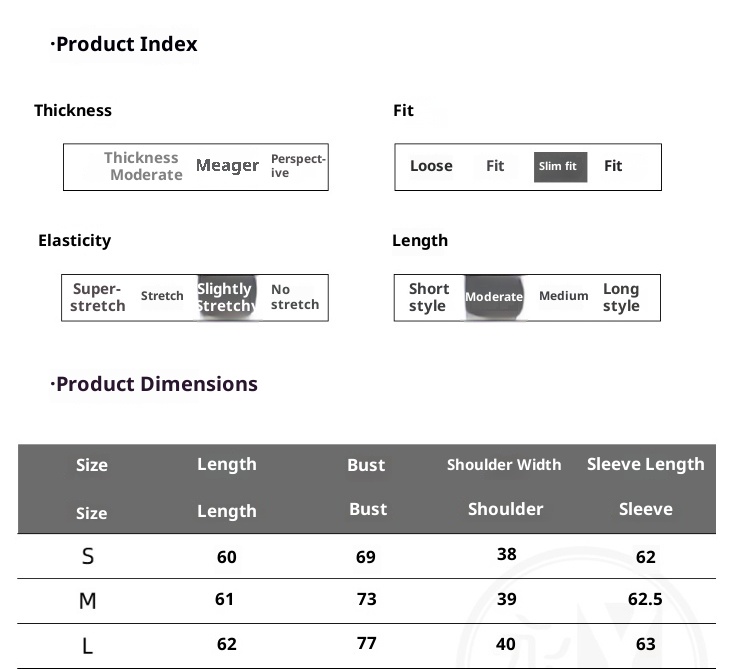The width and height of the screenshot is (743, 669).
Task: Choose the Long style length option
Action: point(620,297)
